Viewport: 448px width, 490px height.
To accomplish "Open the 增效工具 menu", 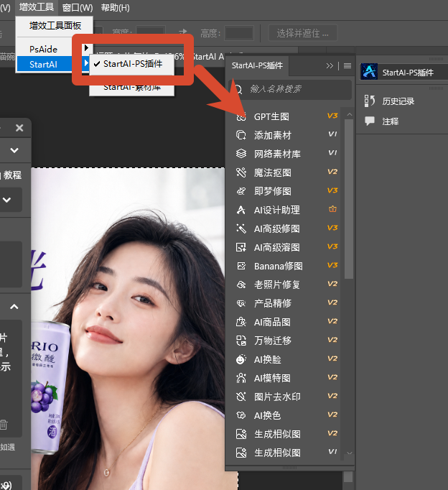I will click(x=37, y=7).
